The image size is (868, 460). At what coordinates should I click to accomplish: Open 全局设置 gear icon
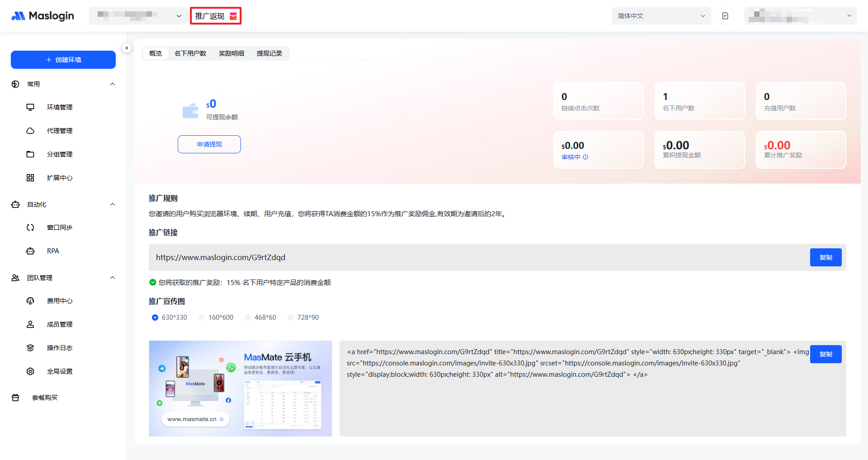30,371
